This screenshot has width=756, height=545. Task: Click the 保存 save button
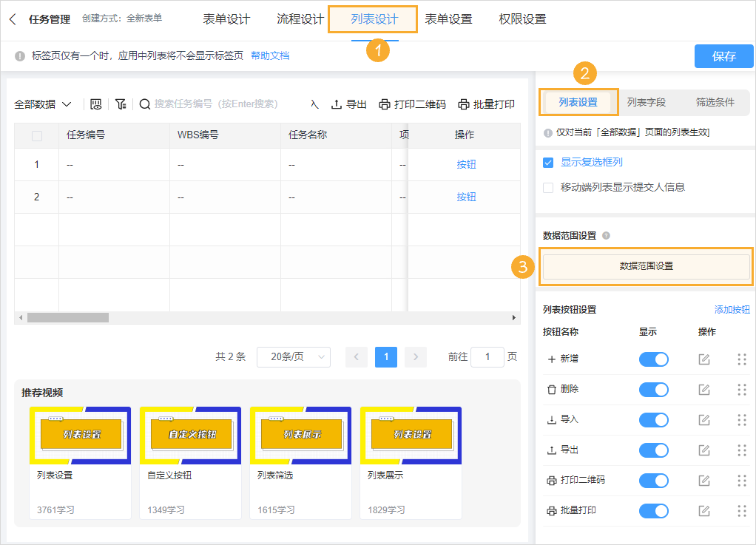[723, 55]
